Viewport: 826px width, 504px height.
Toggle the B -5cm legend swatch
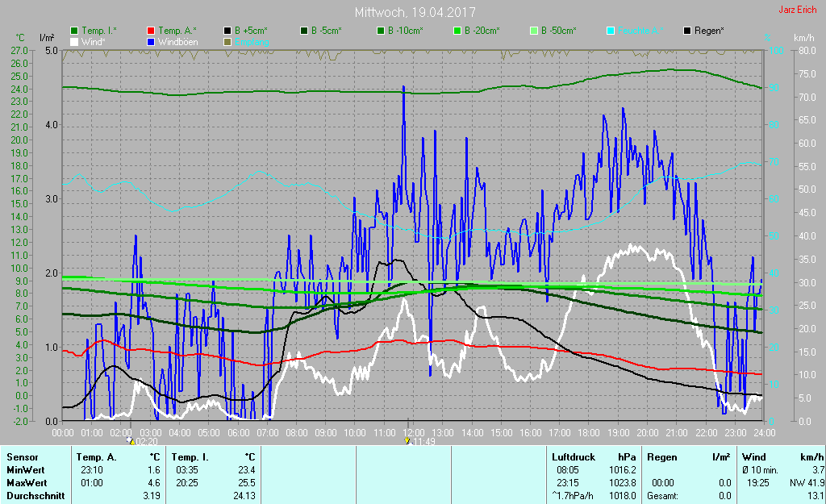click(x=304, y=31)
